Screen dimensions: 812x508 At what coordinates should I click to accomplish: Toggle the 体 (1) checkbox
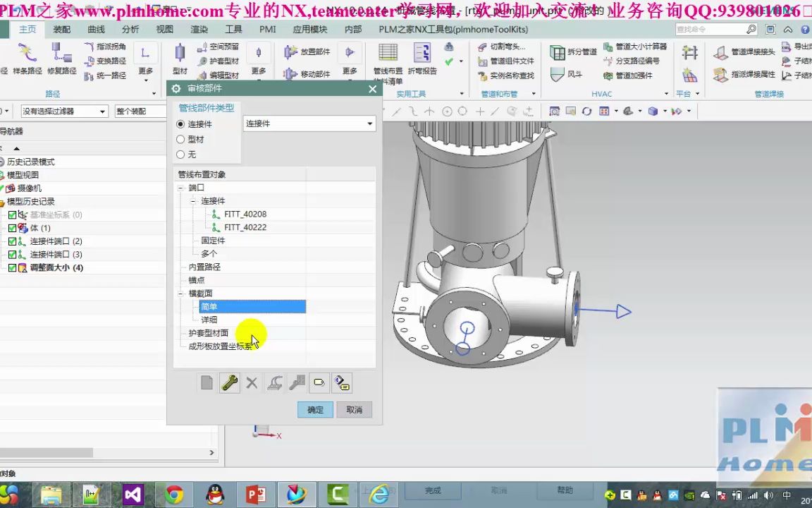tap(13, 228)
